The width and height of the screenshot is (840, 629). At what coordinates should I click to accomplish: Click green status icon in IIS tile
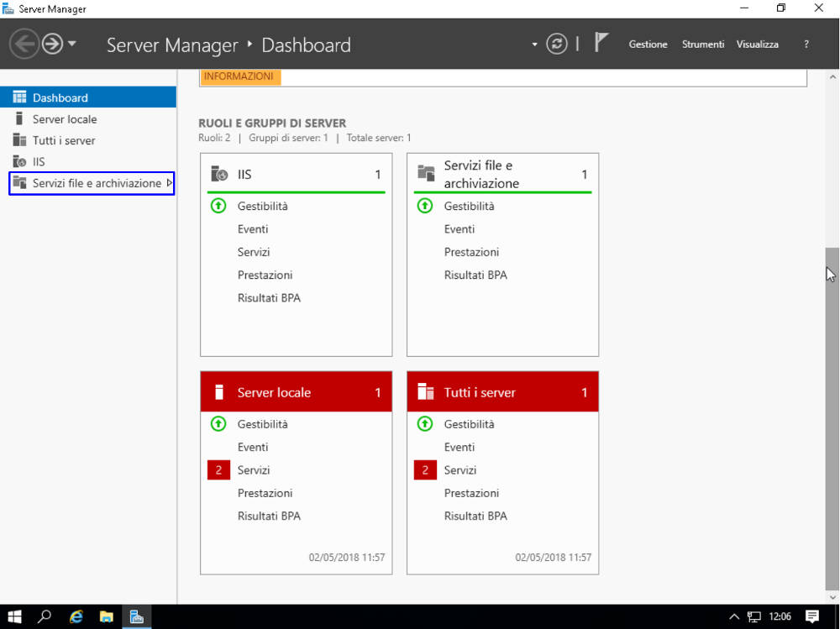coord(218,206)
